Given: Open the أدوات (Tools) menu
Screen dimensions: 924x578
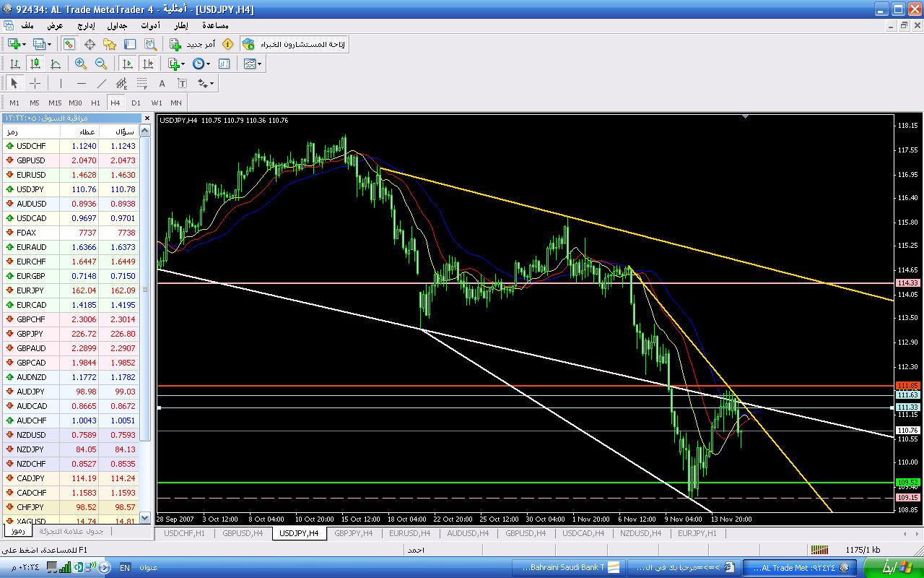Looking at the screenshot, I should pos(150,25).
